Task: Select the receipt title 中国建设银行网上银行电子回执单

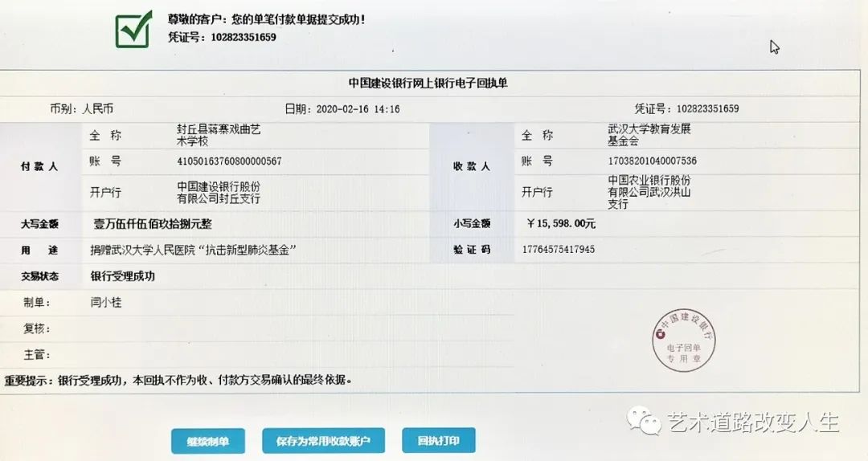Action: pyautogui.click(x=428, y=83)
